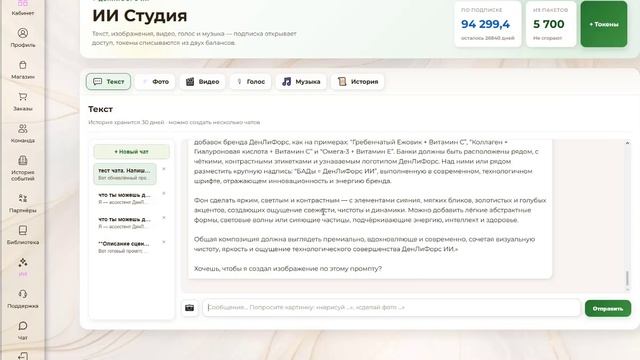
Task: Open Кабинет in the sidebar
Action: [23, 7]
